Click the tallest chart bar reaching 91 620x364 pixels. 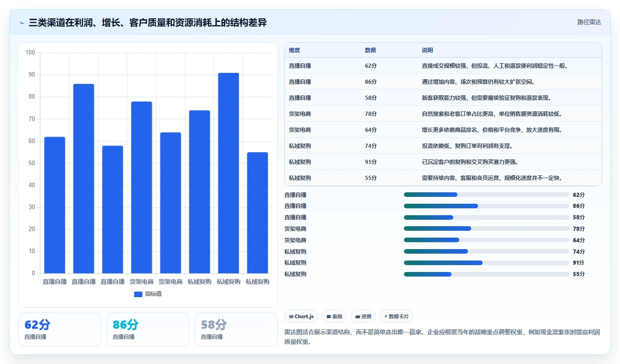[x=228, y=173]
